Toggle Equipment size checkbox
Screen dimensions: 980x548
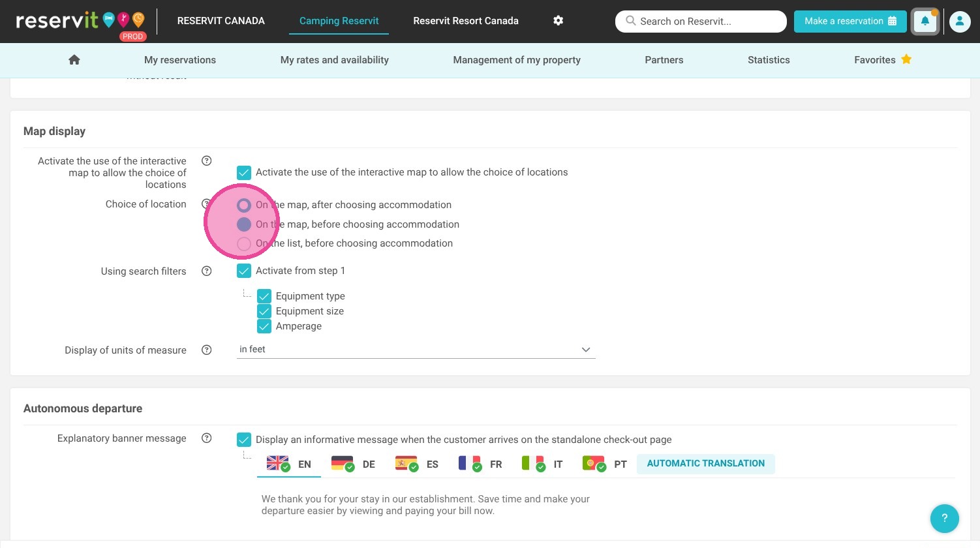pyautogui.click(x=264, y=311)
